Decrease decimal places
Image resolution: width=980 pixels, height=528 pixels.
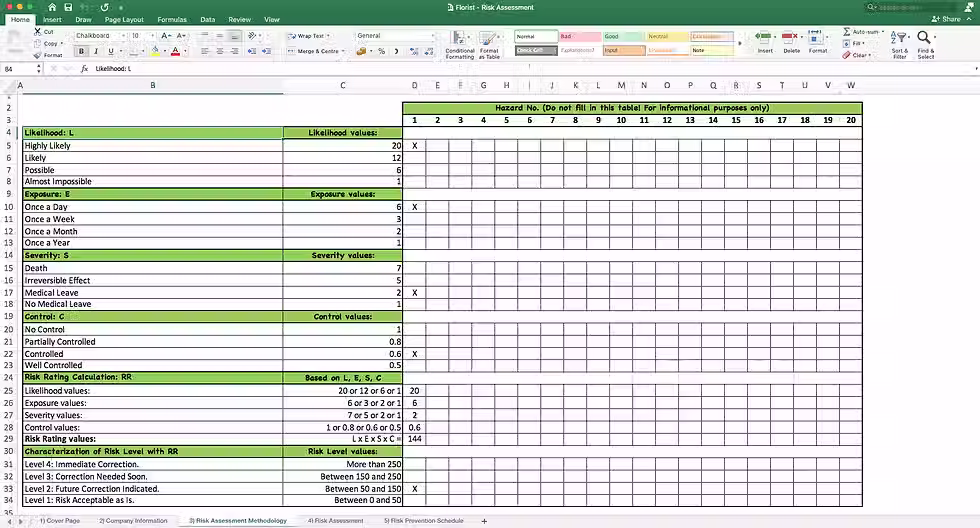point(429,51)
